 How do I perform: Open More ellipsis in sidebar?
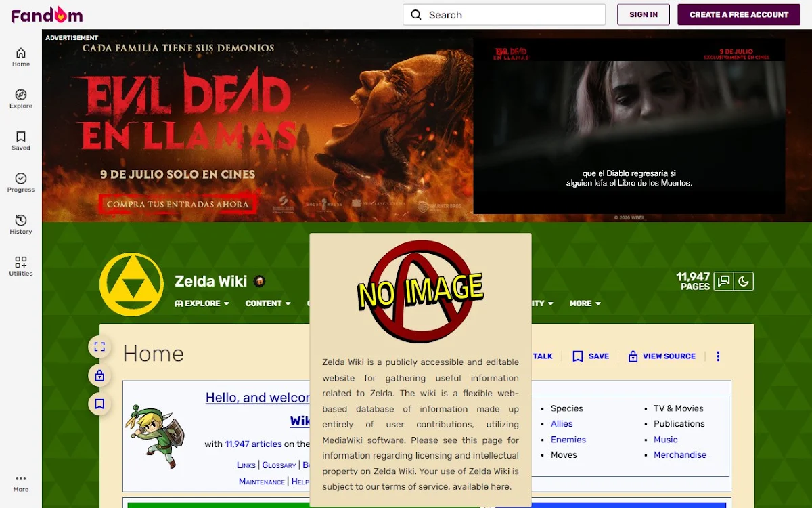(x=21, y=482)
